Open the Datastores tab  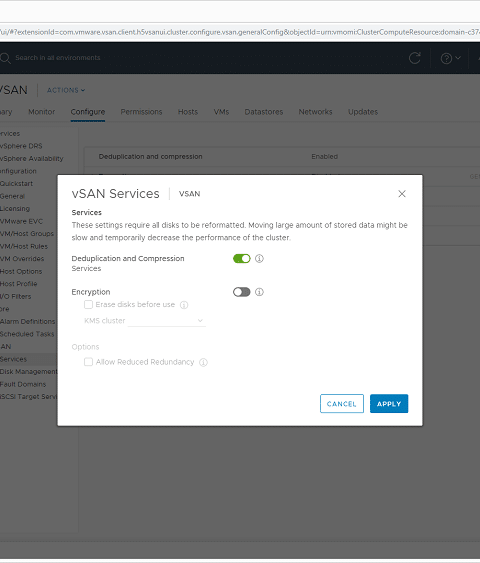(264, 112)
